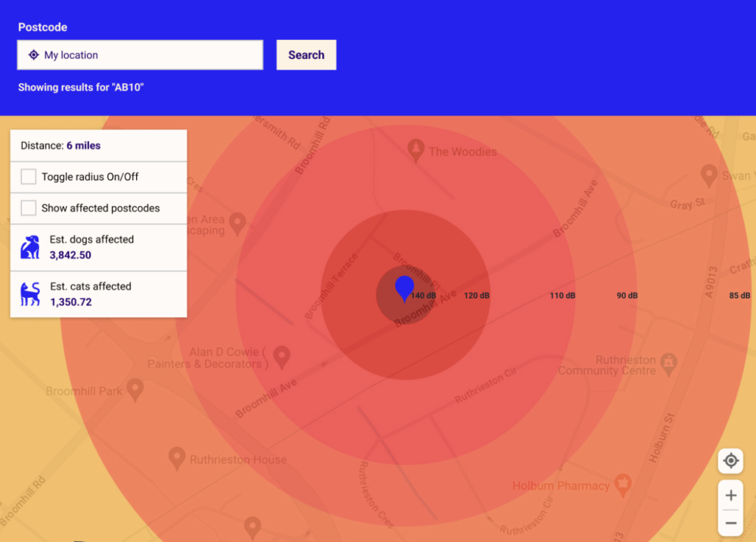This screenshot has width=756, height=542.
Task: Zoom out with the minus button
Action: pos(731,522)
